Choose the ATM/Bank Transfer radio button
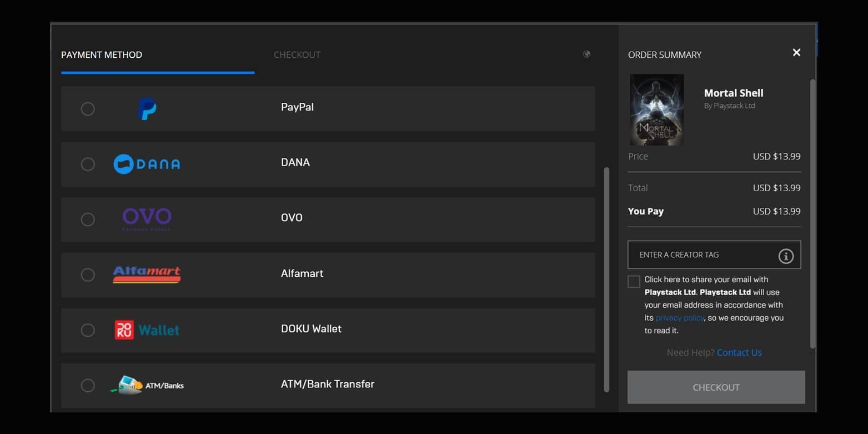Viewport: 868px width, 434px height. [88, 386]
